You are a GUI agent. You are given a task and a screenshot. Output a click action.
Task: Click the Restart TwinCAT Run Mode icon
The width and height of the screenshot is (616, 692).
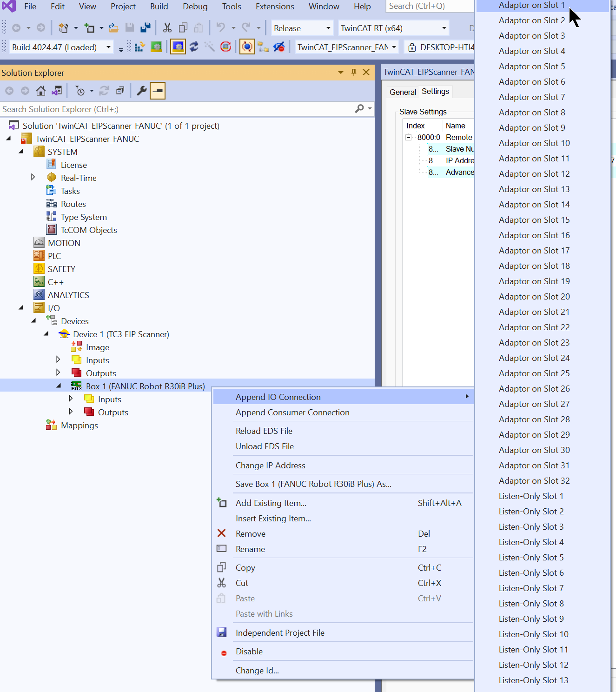(x=156, y=47)
